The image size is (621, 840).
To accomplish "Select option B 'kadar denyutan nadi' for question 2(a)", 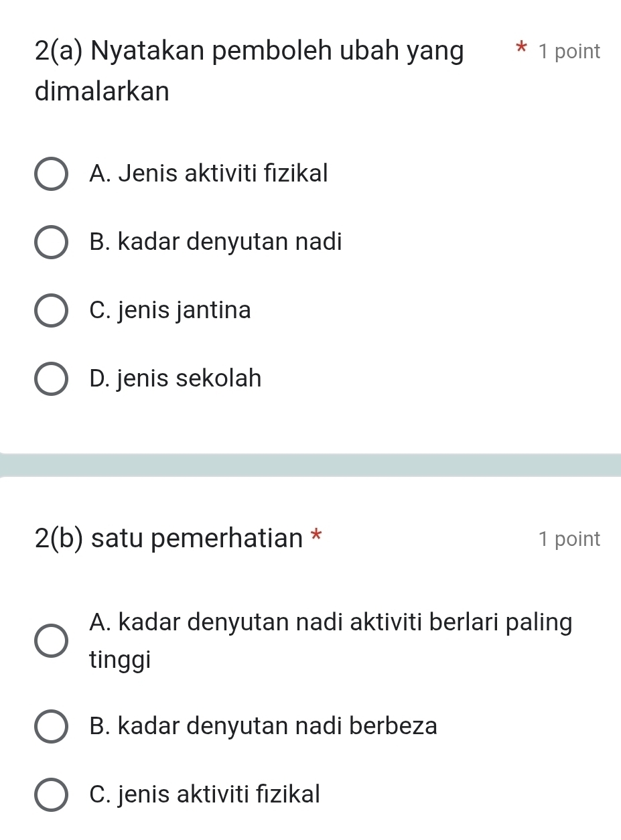I will coord(51,242).
